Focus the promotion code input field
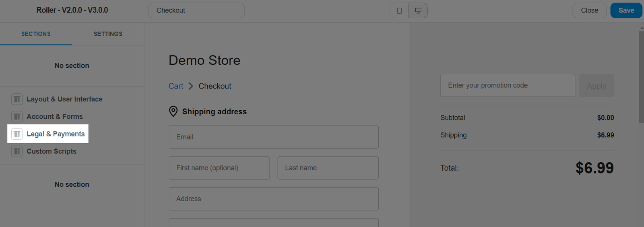 coord(508,85)
